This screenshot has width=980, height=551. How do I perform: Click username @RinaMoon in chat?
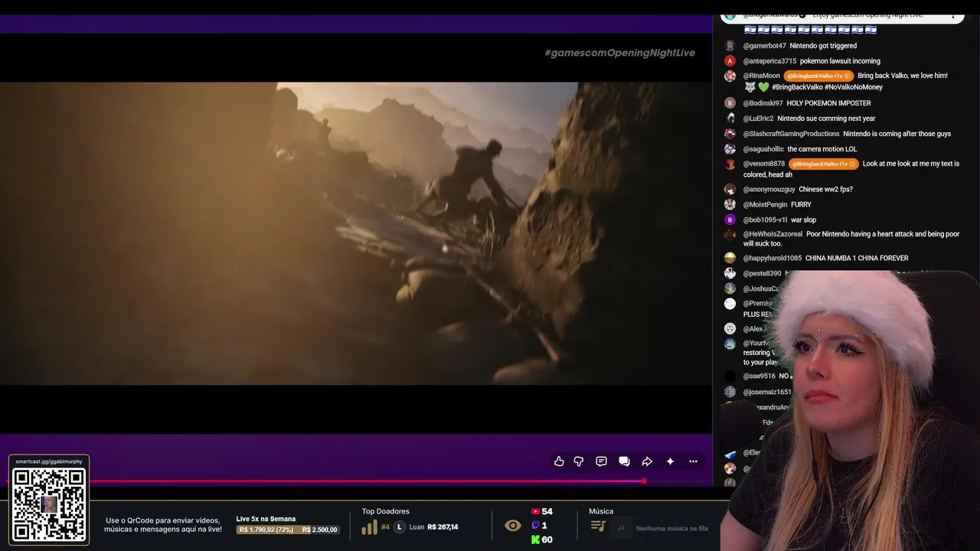click(x=761, y=76)
